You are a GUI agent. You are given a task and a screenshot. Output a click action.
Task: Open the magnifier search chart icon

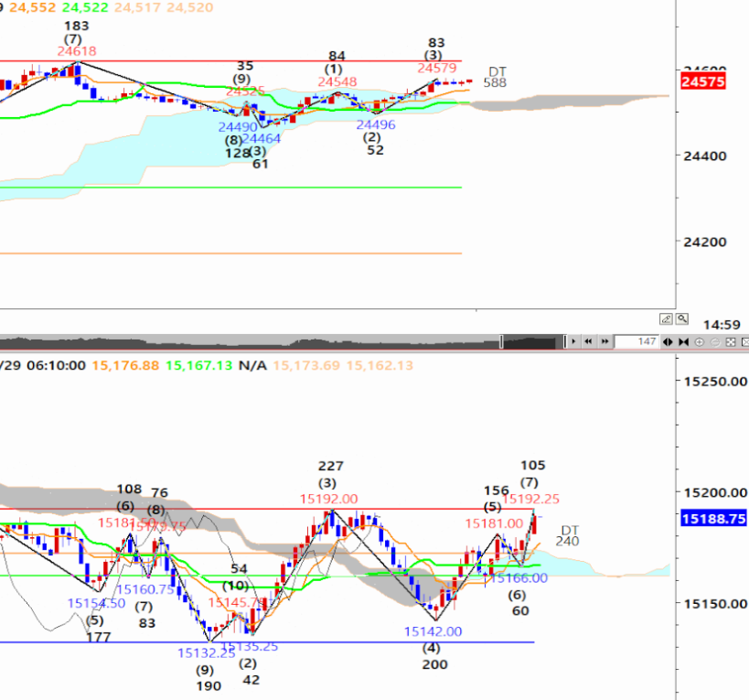(x=682, y=319)
